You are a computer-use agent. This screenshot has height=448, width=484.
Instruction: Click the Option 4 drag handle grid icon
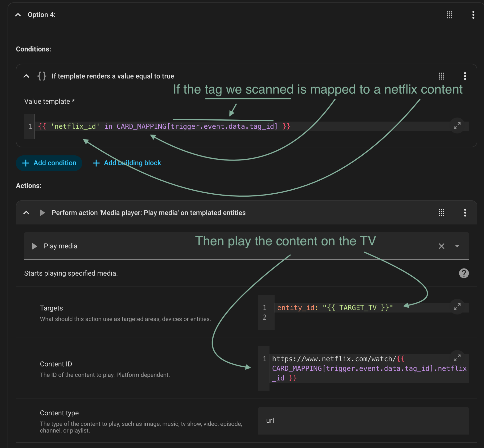click(449, 15)
